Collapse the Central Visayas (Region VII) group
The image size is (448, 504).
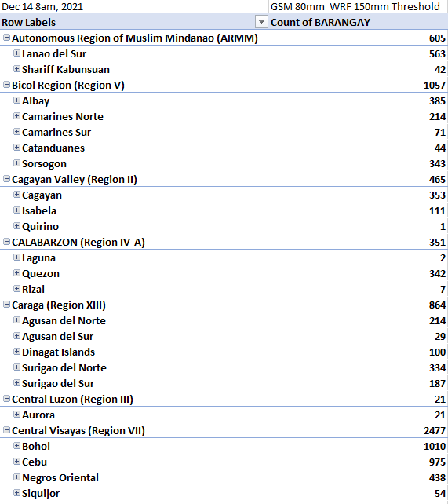tap(6, 430)
